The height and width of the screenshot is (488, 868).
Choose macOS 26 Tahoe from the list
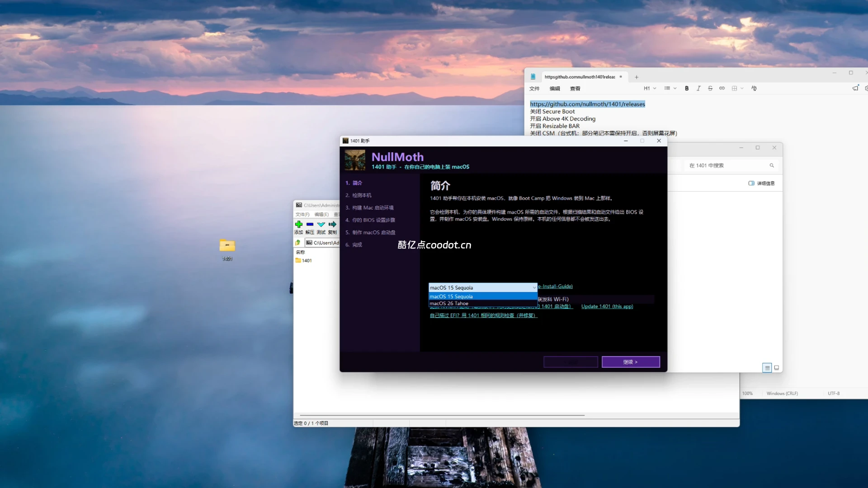tap(483, 304)
